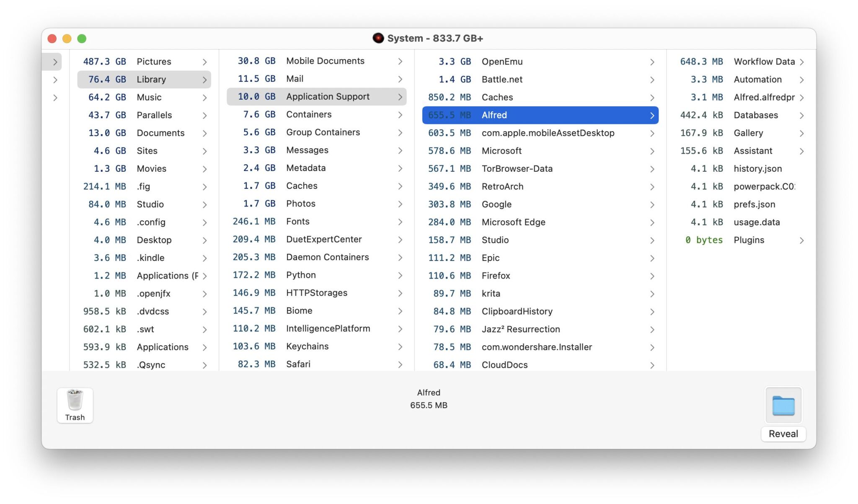858x504 pixels.
Task: Select the Battle.net folder
Action: 540,80
